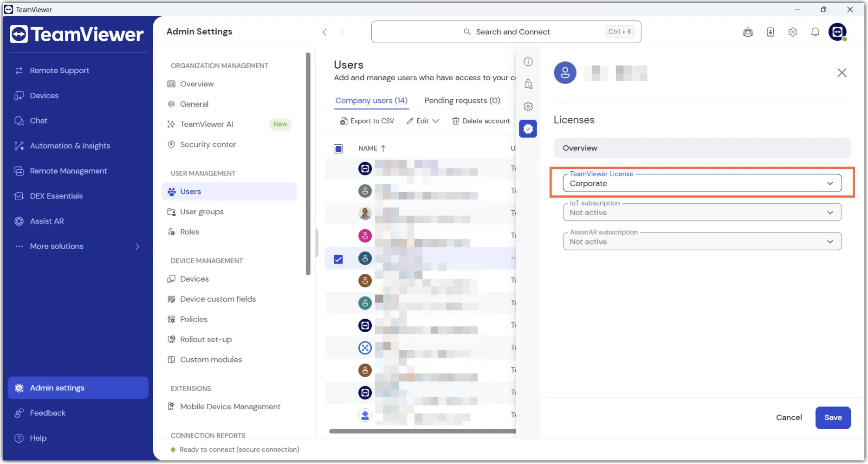Click the Overview section header in Licenses
The height and width of the screenshot is (464, 868).
click(702, 148)
